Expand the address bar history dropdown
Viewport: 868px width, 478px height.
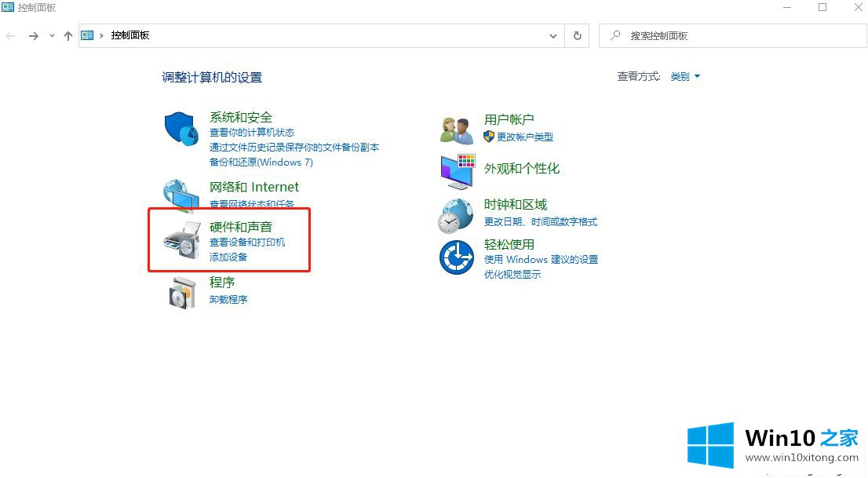click(x=553, y=36)
